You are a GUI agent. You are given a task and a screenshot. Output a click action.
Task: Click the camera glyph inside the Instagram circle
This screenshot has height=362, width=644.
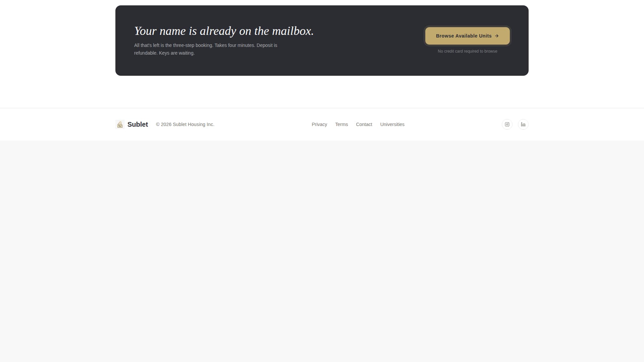tap(507, 124)
